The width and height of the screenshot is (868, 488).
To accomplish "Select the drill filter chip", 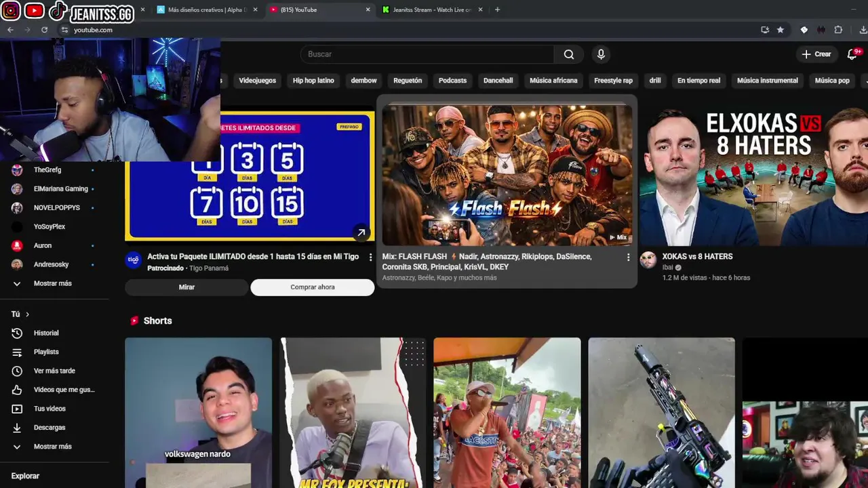I will (x=655, y=81).
